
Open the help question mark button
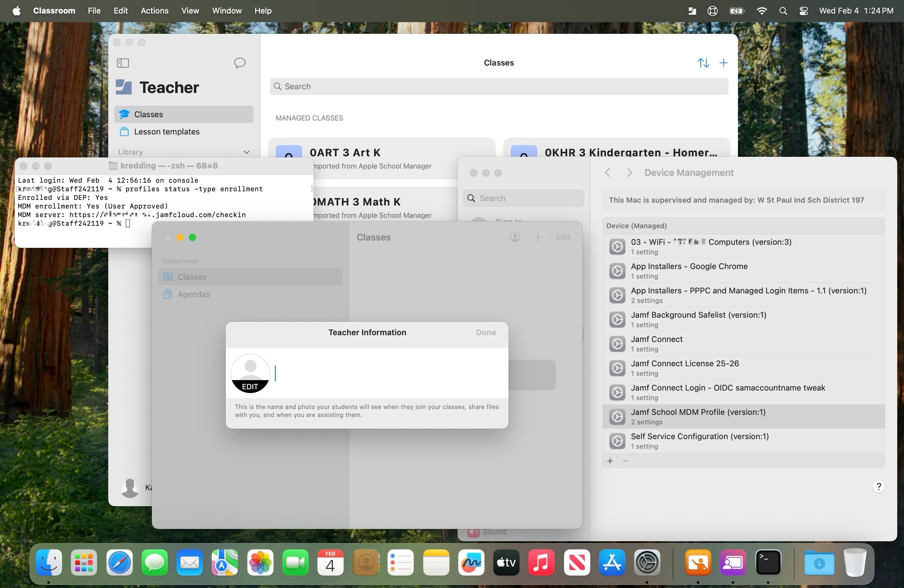878,487
